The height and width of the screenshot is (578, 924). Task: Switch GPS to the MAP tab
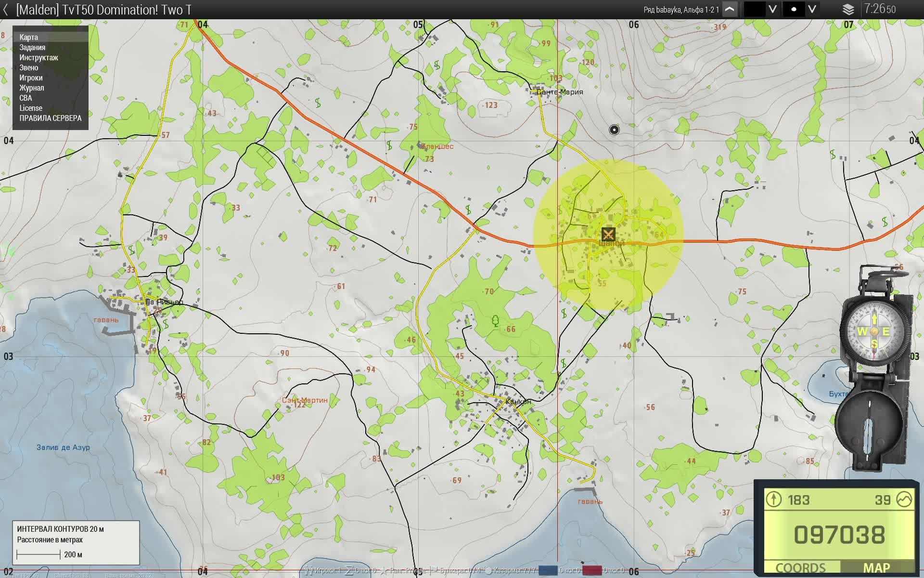coord(876,567)
